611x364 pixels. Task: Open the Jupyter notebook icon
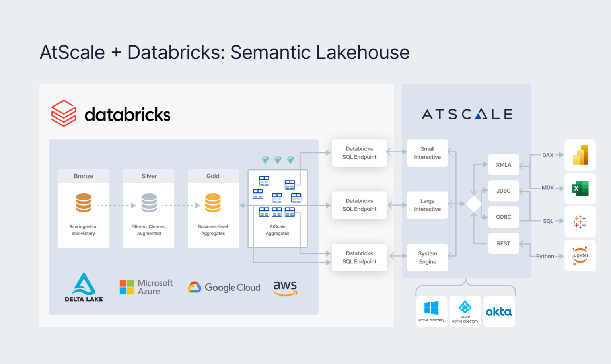point(580,255)
